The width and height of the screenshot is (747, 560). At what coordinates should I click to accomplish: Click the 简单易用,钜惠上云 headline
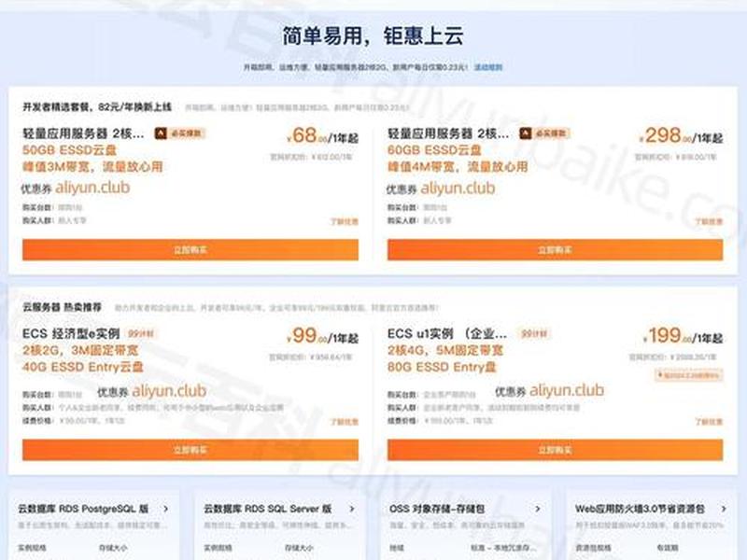coord(373,36)
